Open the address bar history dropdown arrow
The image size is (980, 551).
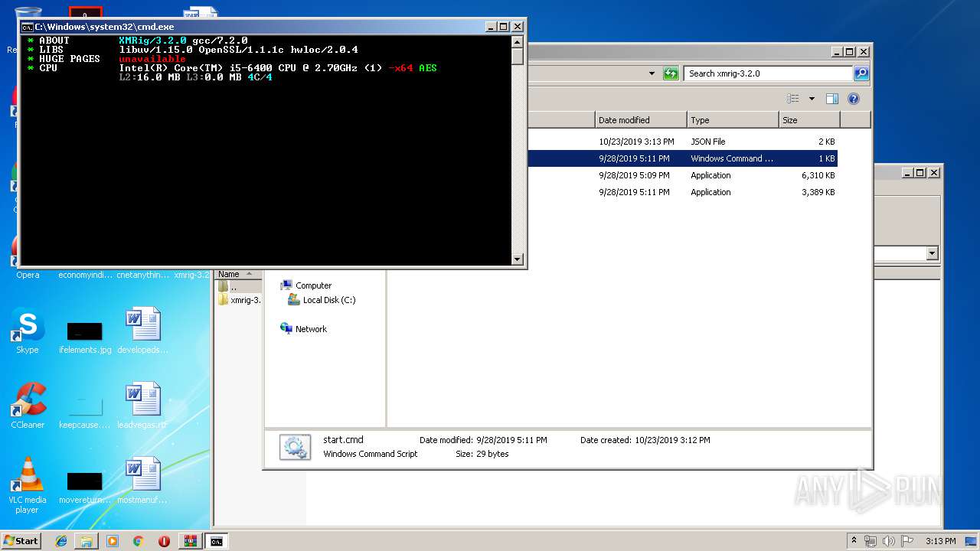click(652, 73)
